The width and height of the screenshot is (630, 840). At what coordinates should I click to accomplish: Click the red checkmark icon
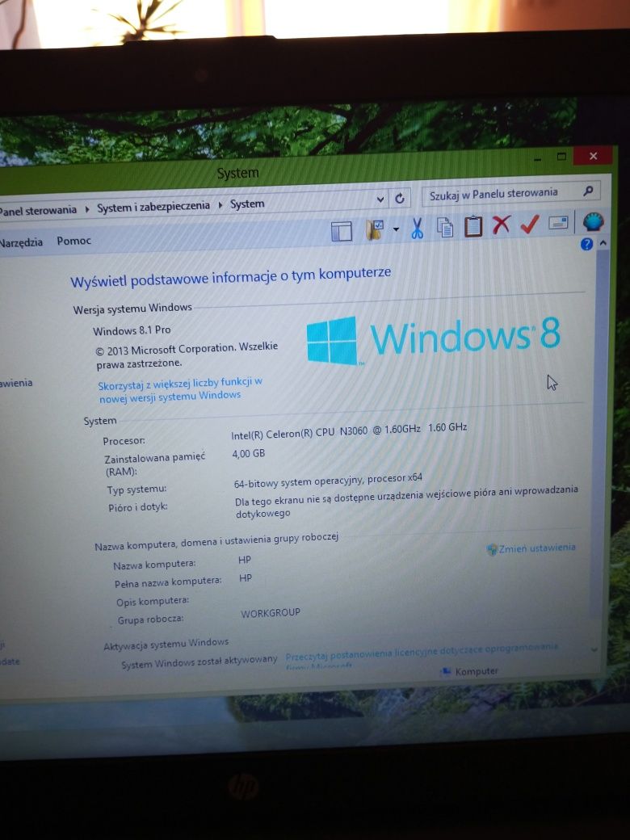click(529, 224)
